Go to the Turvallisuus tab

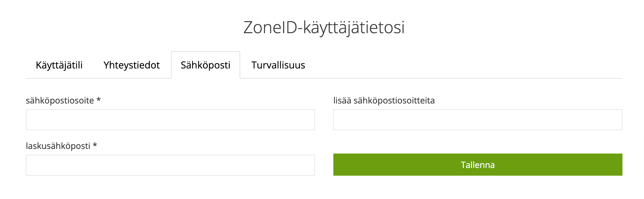(x=278, y=65)
